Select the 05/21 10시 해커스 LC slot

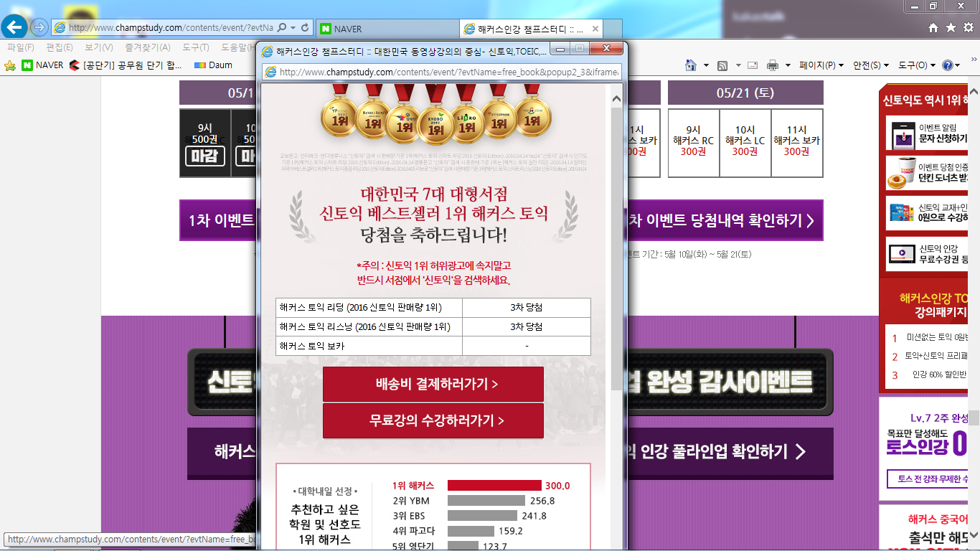[745, 143]
